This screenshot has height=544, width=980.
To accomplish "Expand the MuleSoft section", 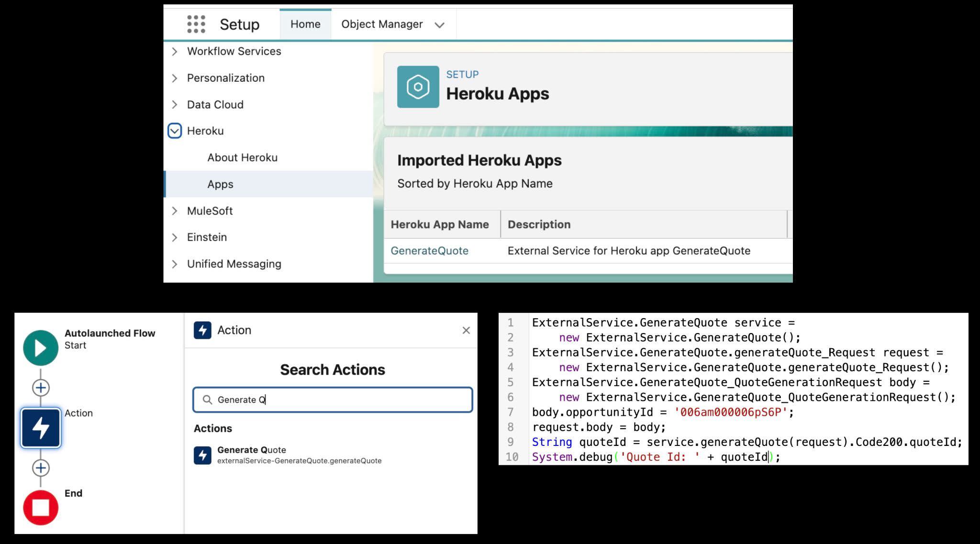I will coord(175,211).
